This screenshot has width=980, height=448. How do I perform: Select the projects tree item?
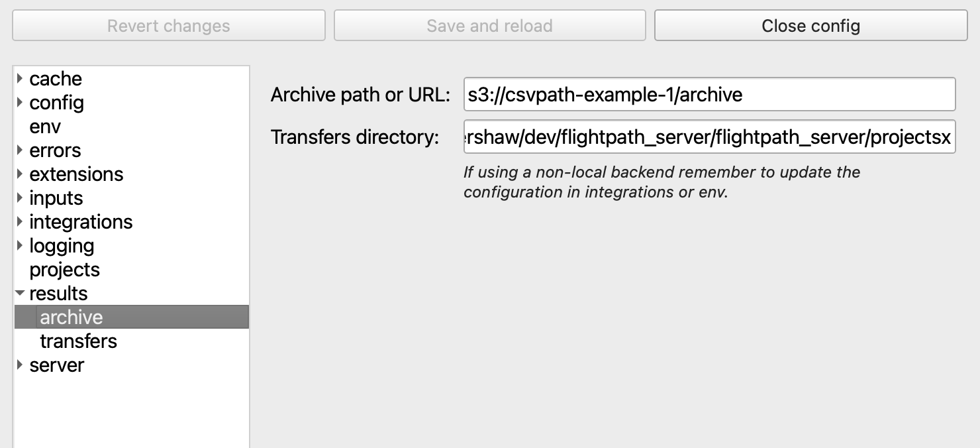[64, 270]
